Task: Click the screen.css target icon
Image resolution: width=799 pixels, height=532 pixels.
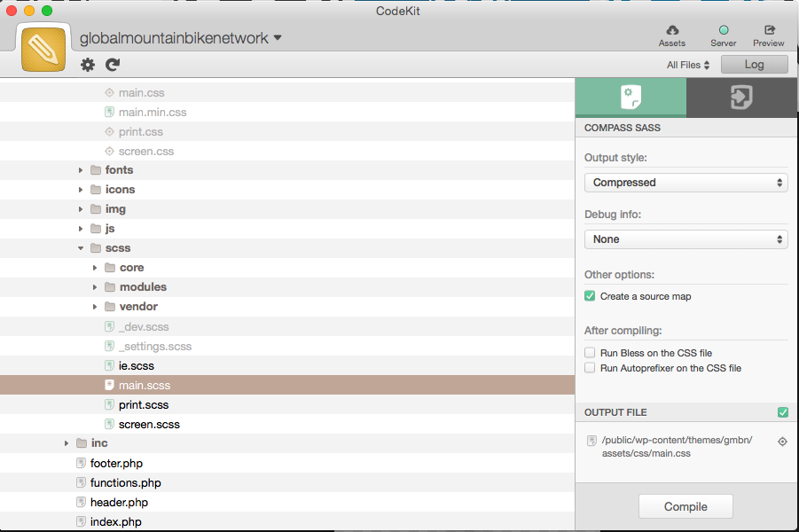Action: [109, 152]
